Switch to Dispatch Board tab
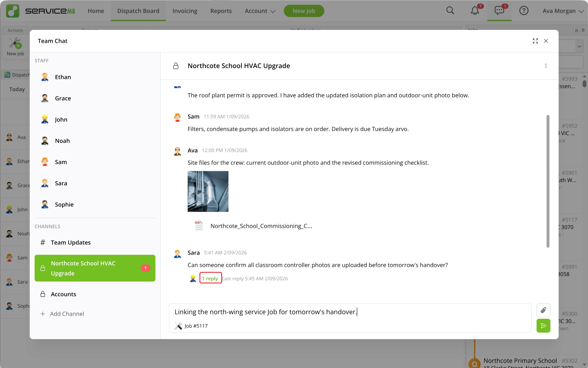This screenshot has height=368, width=588. [x=138, y=11]
